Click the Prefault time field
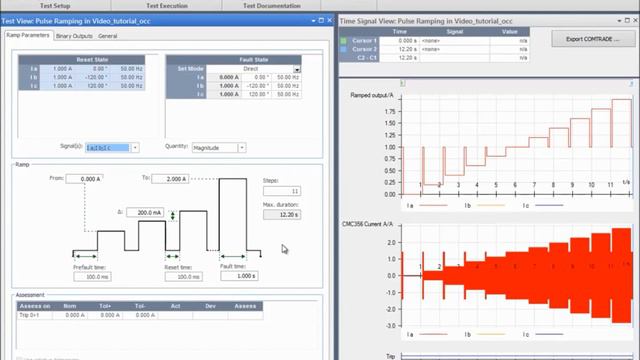 tap(92, 277)
